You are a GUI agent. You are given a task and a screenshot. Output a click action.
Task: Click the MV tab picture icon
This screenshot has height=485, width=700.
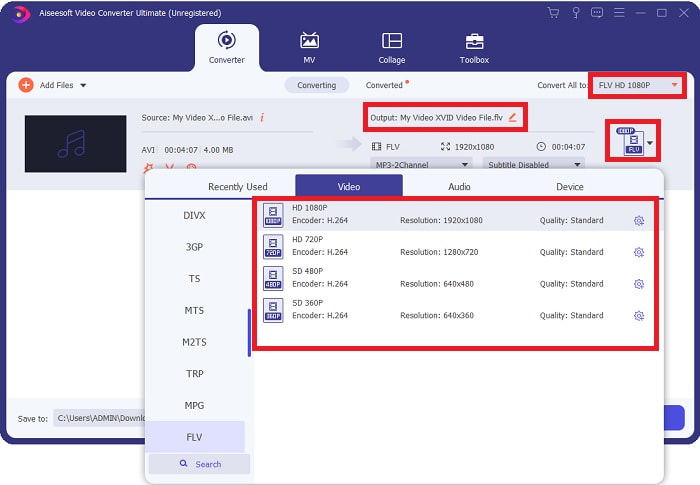[309, 41]
